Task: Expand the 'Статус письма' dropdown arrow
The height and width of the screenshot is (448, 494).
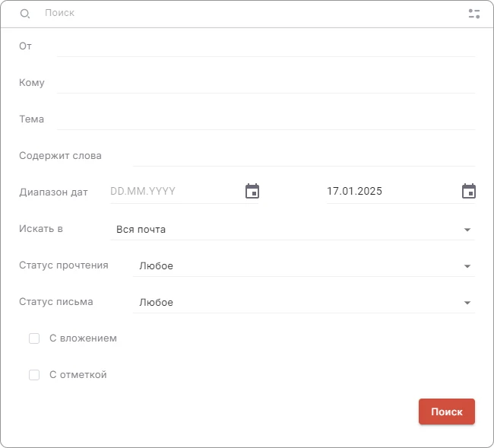Action: click(467, 303)
